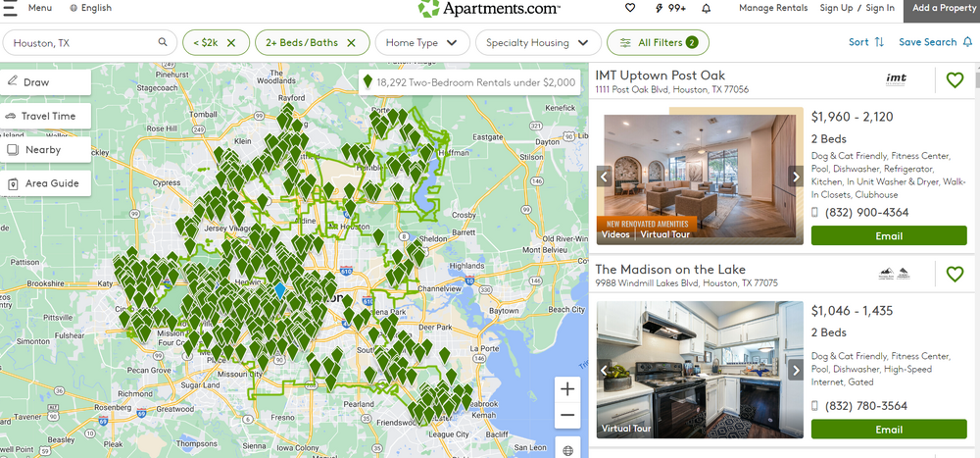Open the Sort options
The width and height of the screenshot is (980, 458).
pos(866,42)
